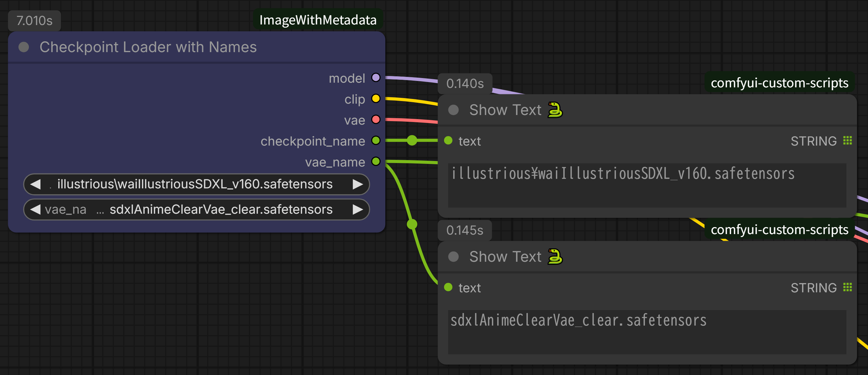Click the illustrious¥waiIllustriousSDXL_v160.safetensors text box

[647, 185]
